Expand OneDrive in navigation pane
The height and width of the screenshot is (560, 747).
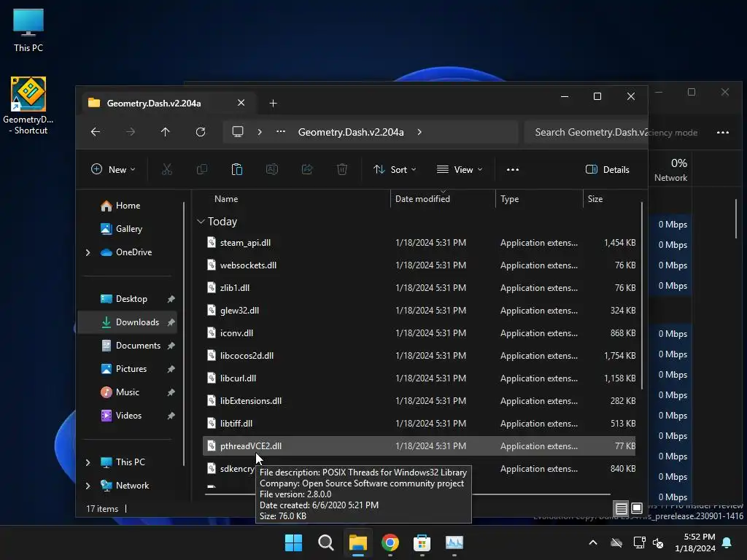click(88, 252)
